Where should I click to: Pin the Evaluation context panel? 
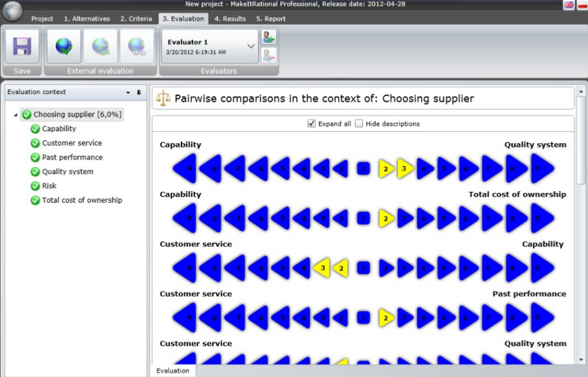[139, 92]
